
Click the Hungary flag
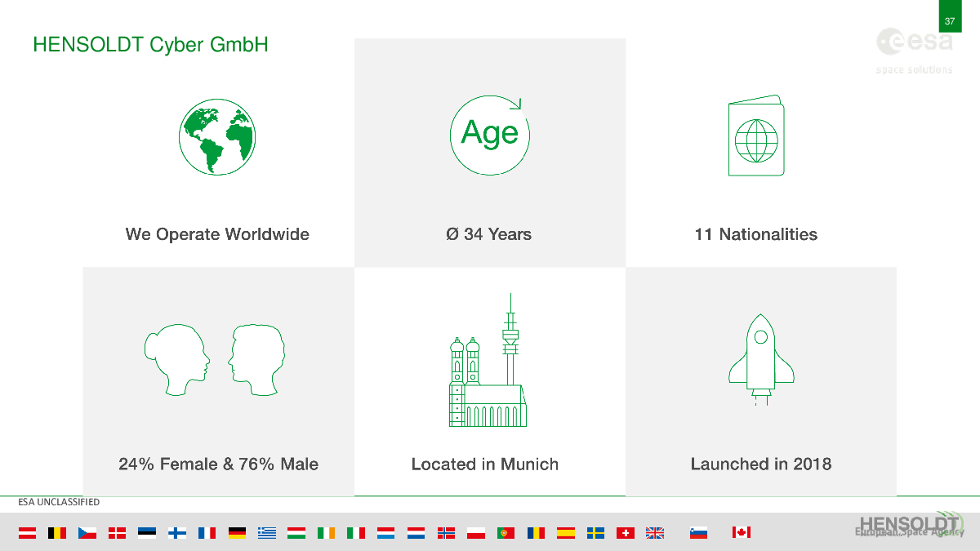click(x=296, y=533)
